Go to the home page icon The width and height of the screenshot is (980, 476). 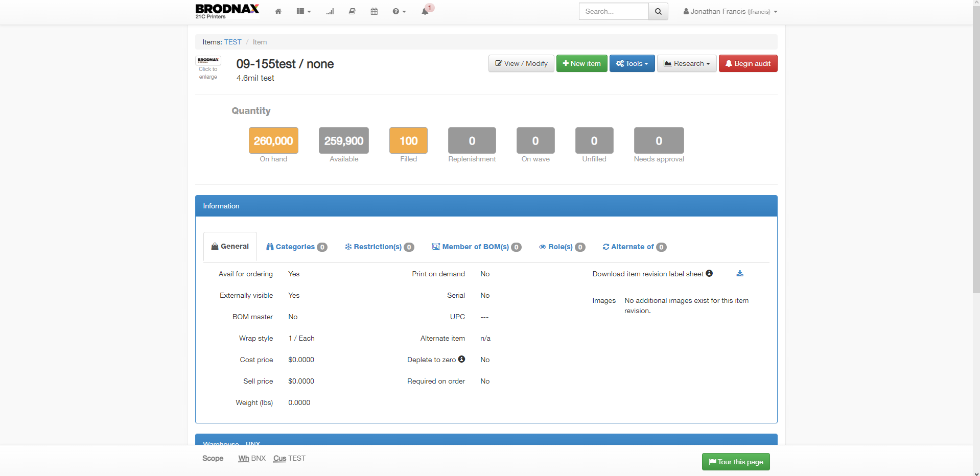[x=278, y=11]
